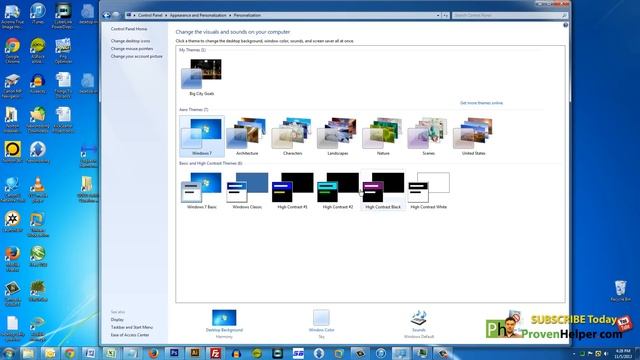The width and height of the screenshot is (640, 360).
Task: Open Change mouse pointers link
Action: [x=132, y=49]
